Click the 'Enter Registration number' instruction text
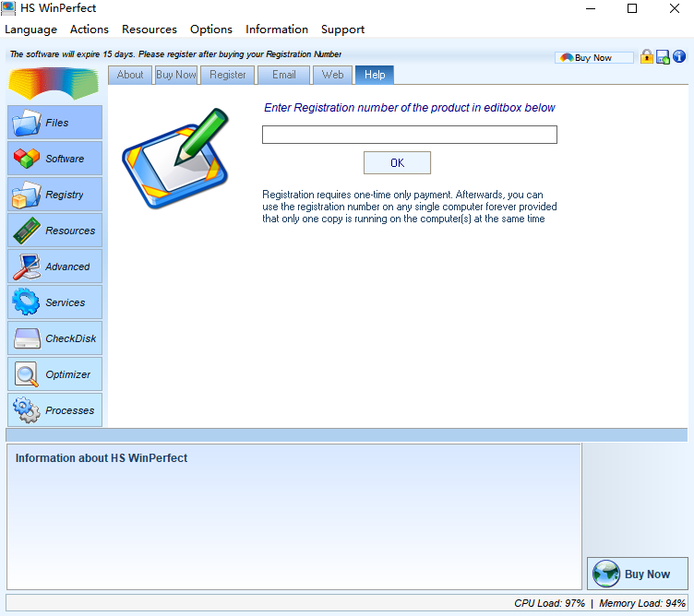694x616 pixels. click(410, 108)
